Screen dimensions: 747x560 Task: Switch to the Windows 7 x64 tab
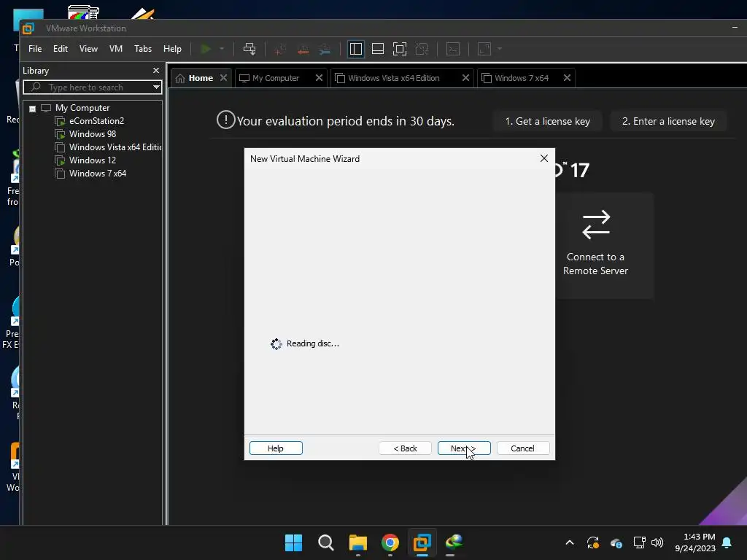tap(521, 78)
